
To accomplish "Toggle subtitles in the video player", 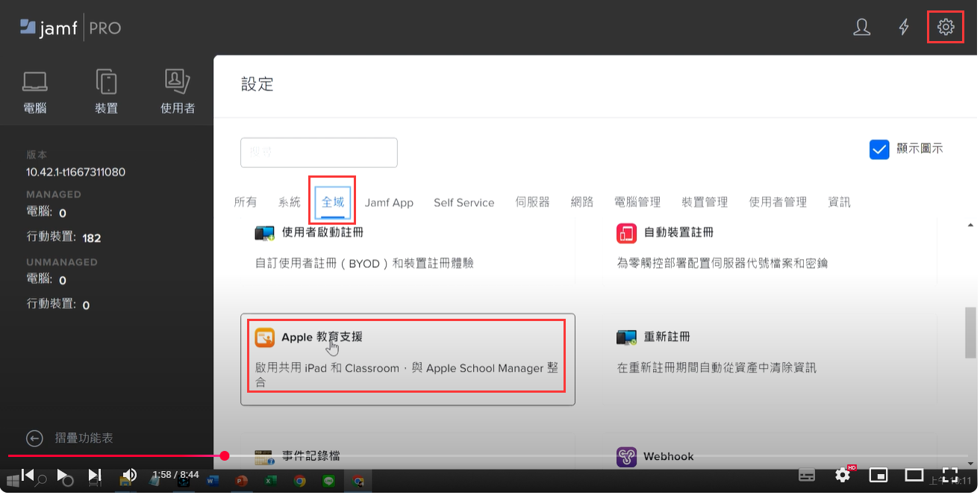I will pos(807,475).
